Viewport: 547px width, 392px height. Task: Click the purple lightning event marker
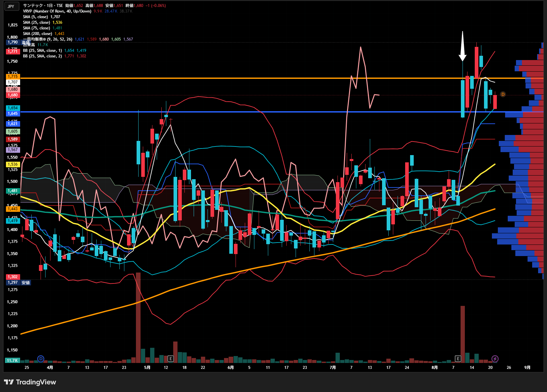(495, 358)
